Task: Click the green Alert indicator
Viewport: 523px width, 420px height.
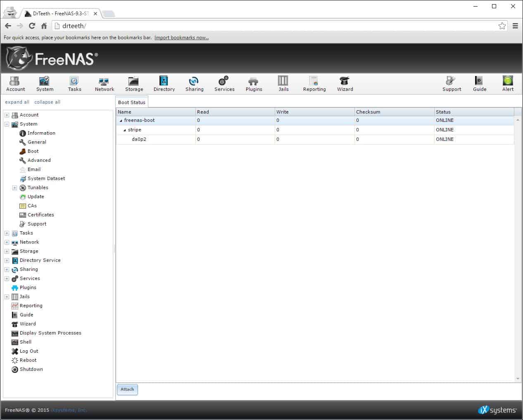Action: pyautogui.click(x=508, y=84)
